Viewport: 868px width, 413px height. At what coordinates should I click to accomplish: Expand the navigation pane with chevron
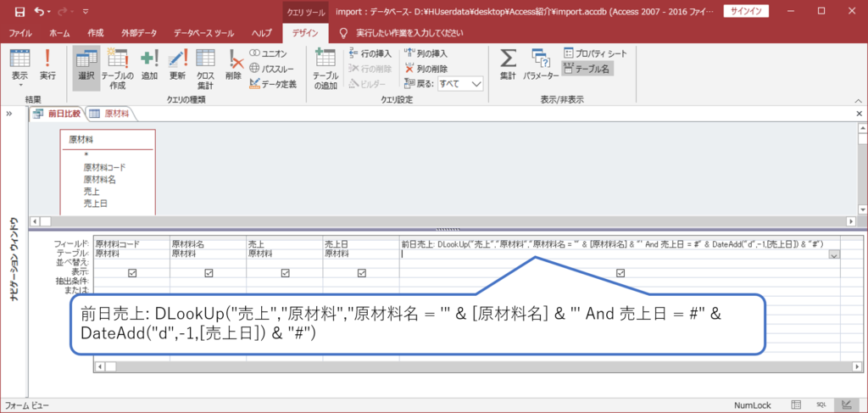[x=10, y=114]
